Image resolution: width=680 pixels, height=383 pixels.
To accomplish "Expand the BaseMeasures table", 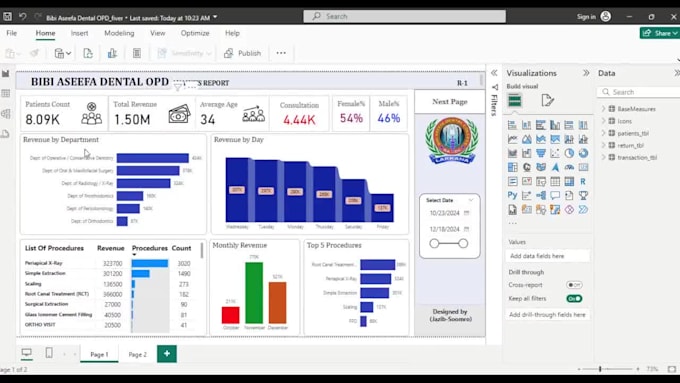I will (603, 109).
